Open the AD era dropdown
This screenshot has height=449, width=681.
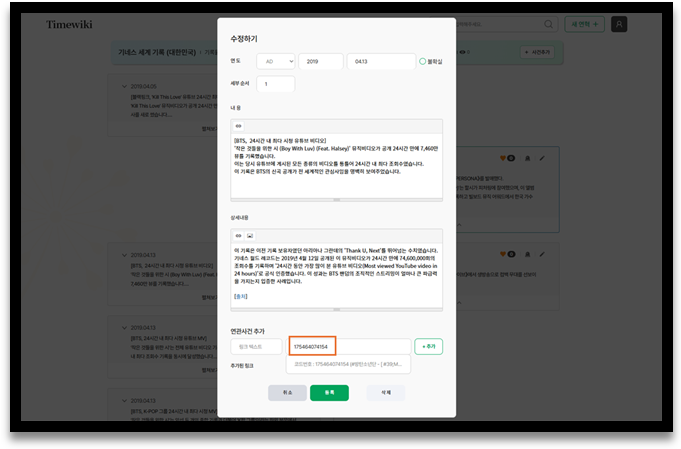(x=275, y=62)
